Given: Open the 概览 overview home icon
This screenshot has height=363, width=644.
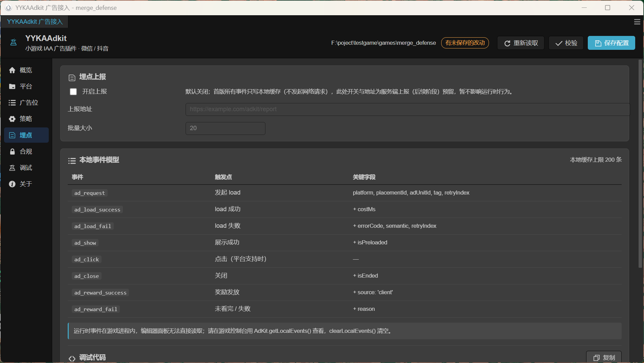Looking at the screenshot, I should (x=12, y=70).
